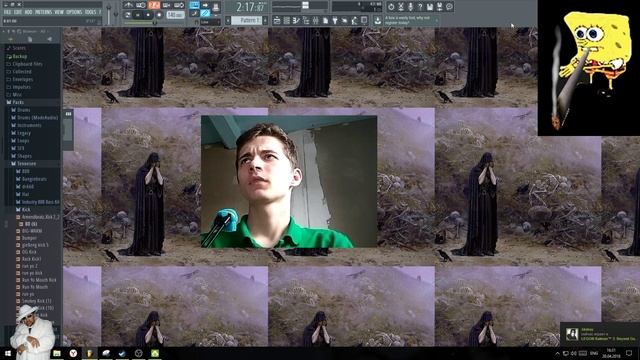This screenshot has height=360, width=640.
Task: Click the Windows Start button
Action: tap(7, 353)
